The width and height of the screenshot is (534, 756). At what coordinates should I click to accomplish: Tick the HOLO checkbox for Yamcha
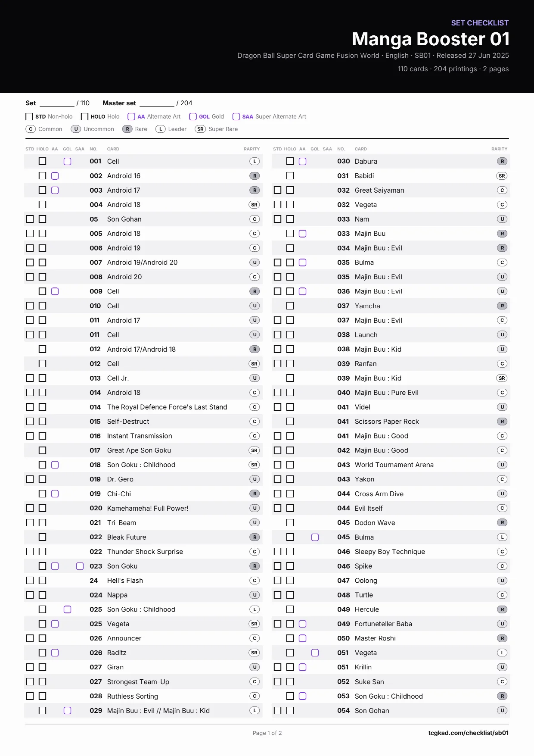pos(290,306)
